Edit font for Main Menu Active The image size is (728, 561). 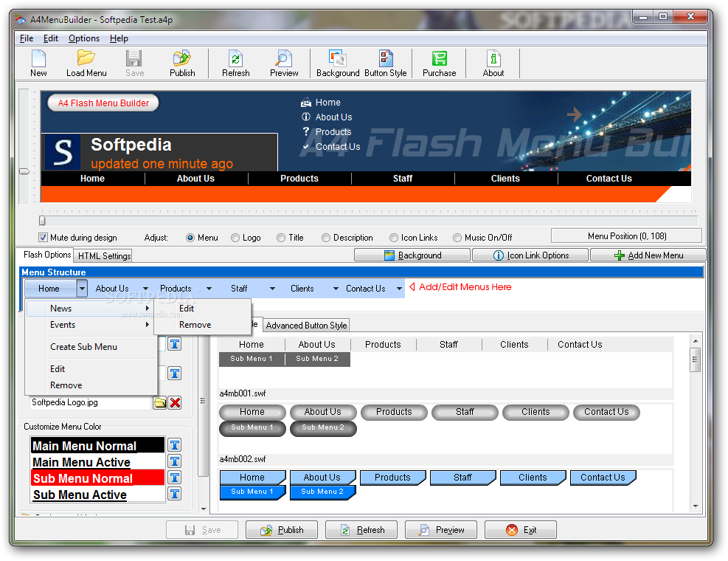point(175,461)
